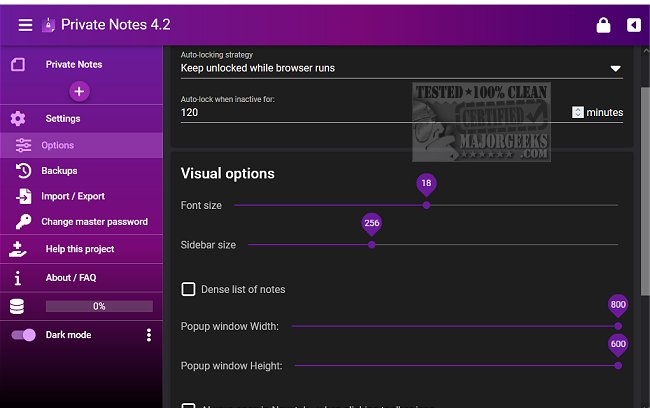Click the Auto-lock inactive time field
Viewport: 650px width, 408px height.
click(370, 113)
